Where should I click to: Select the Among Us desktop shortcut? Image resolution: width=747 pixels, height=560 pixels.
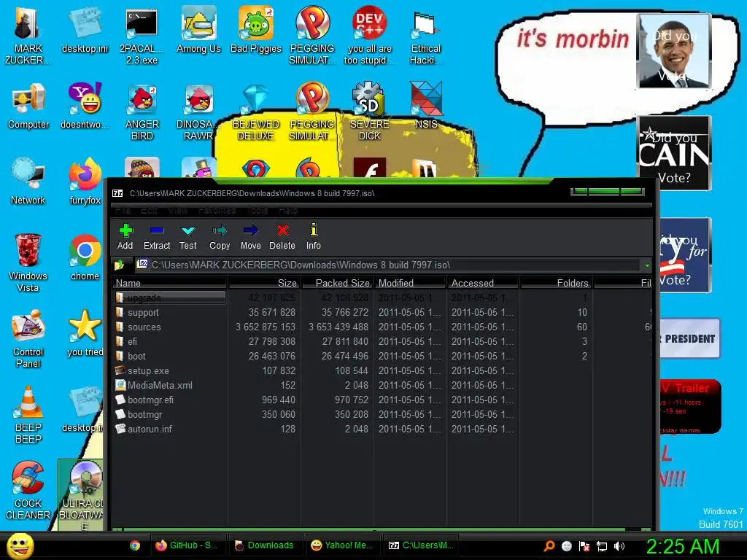tap(198, 31)
